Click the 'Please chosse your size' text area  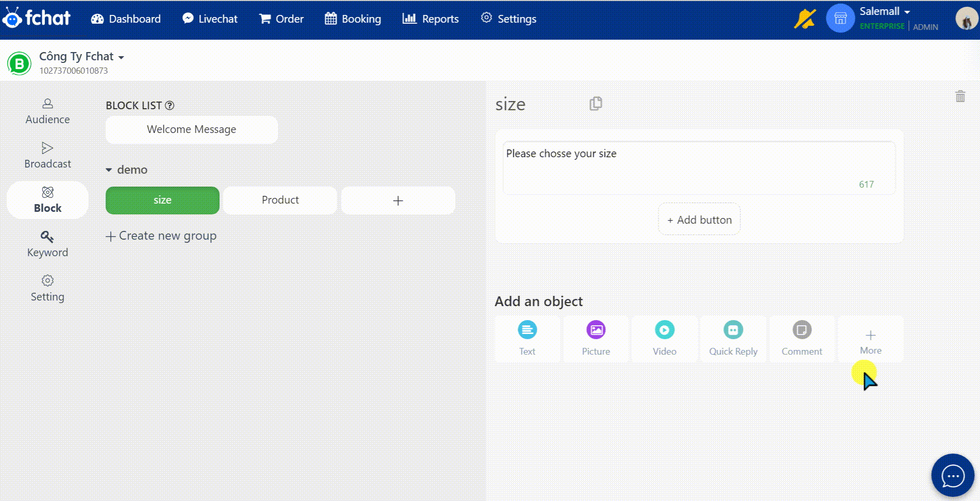point(699,168)
